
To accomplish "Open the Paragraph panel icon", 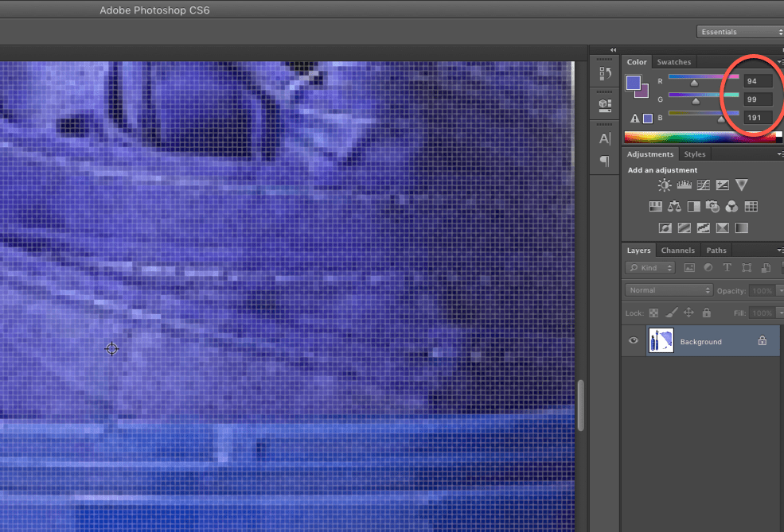I will click(x=604, y=161).
